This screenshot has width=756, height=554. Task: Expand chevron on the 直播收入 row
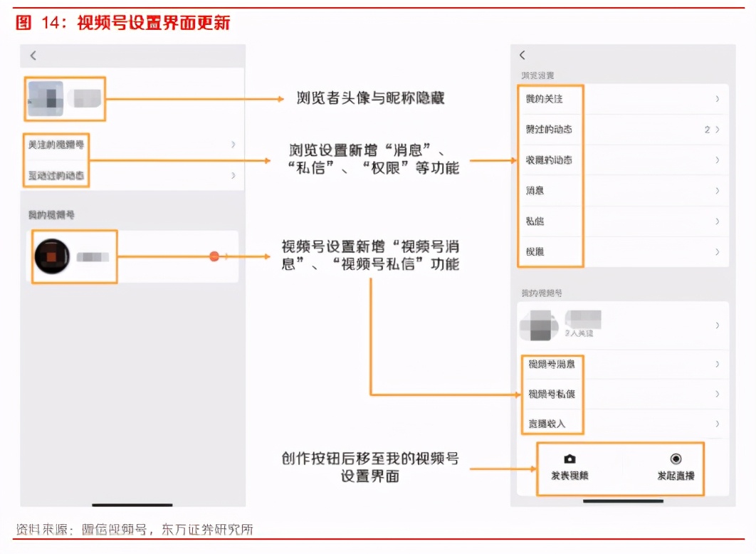pos(718,424)
